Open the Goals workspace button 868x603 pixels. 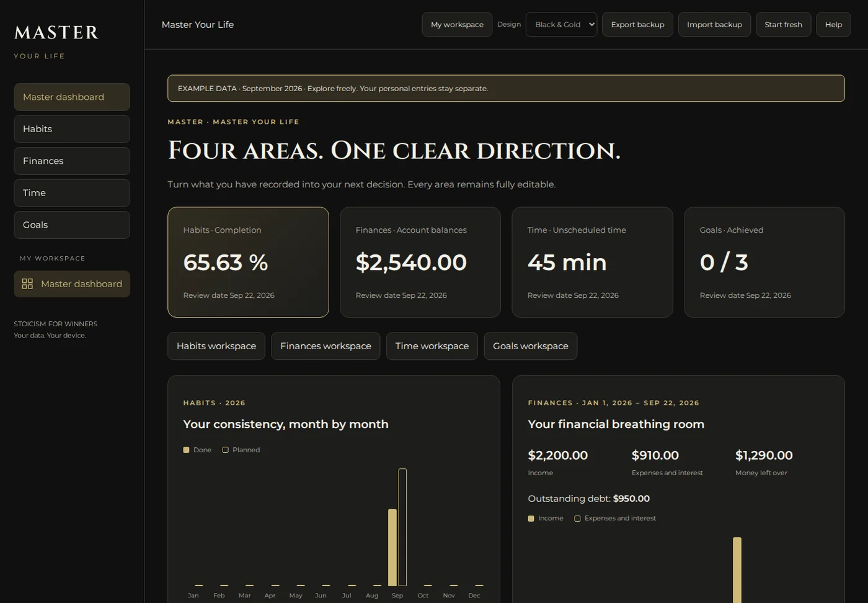pos(531,346)
